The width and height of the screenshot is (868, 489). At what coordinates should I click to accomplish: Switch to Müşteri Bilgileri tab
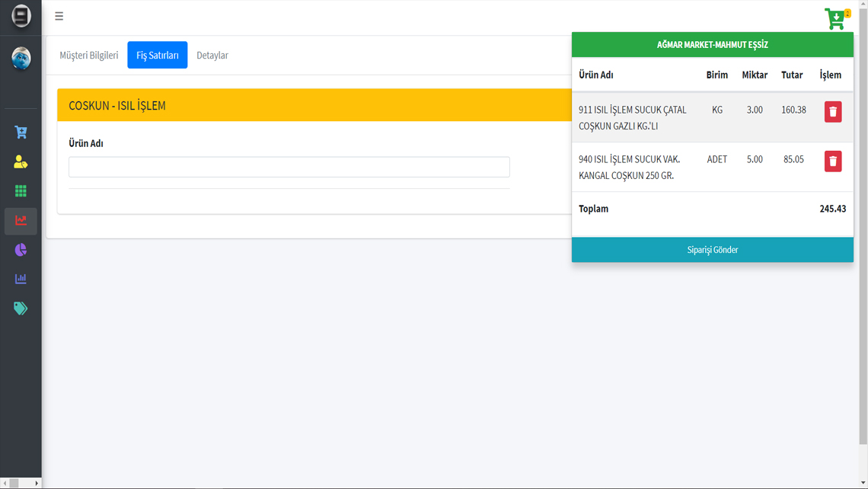[89, 56]
